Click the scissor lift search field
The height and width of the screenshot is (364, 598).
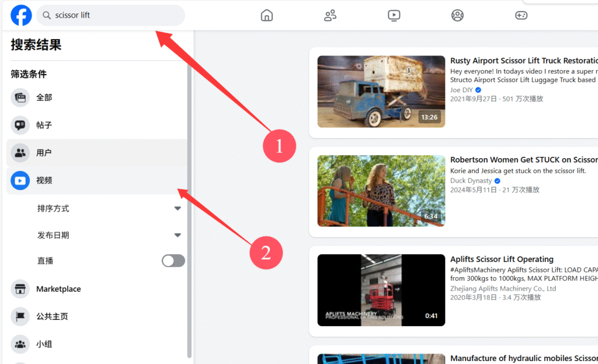111,16
